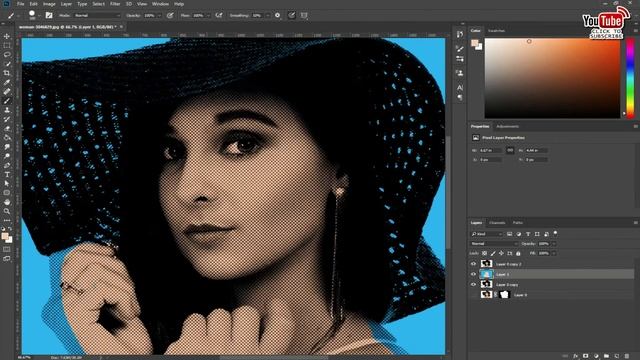Switch to the Swatches tab
This screenshot has width=640, height=360.
pyautogui.click(x=496, y=31)
